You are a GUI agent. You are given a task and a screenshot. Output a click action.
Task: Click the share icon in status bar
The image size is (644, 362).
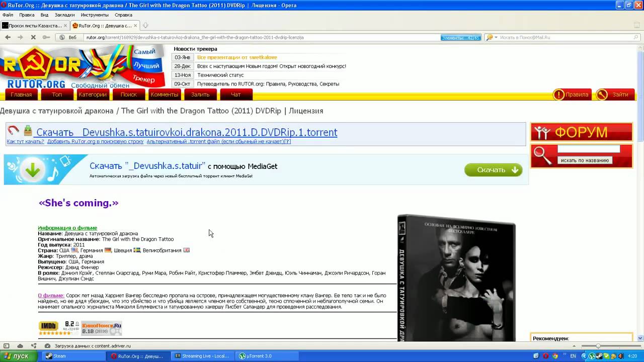[34, 346]
